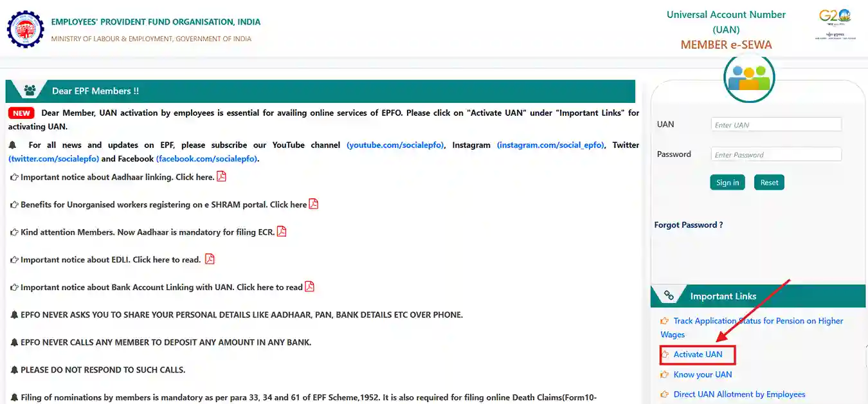
Task: Focus the Enter UAN input field
Action: coord(776,125)
